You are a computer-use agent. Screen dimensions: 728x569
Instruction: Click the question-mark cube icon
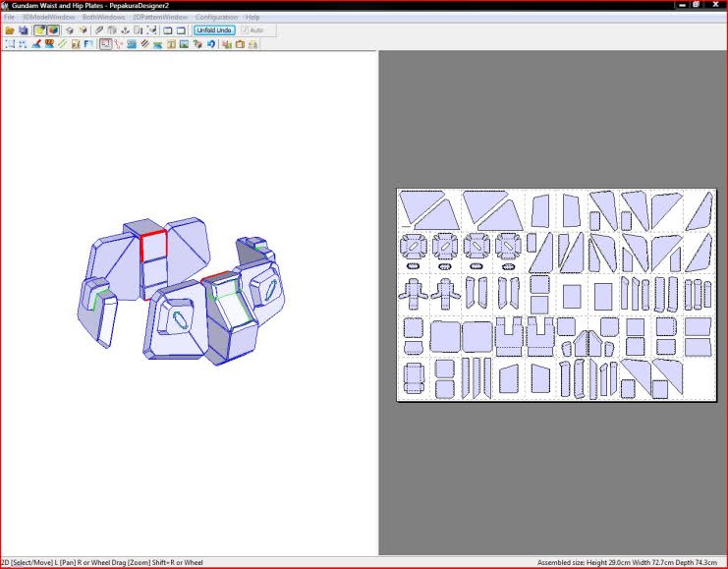pyautogui.click(x=197, y=44)
